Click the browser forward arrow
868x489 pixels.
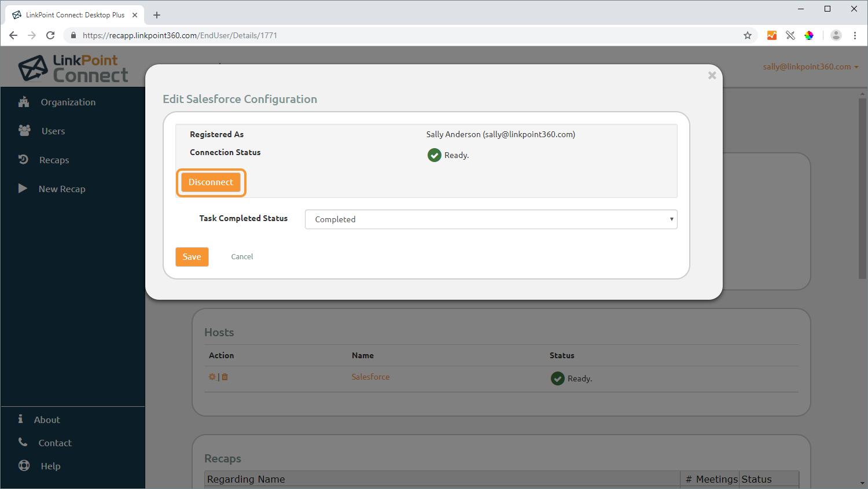pyautogui.click(x=32, y=35)
